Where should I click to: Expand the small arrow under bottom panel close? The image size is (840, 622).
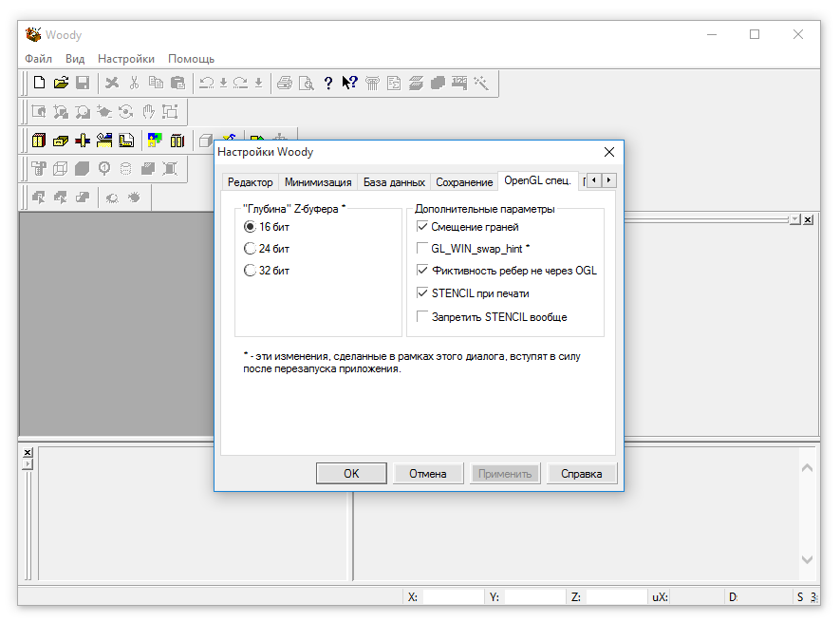point(28,463)
